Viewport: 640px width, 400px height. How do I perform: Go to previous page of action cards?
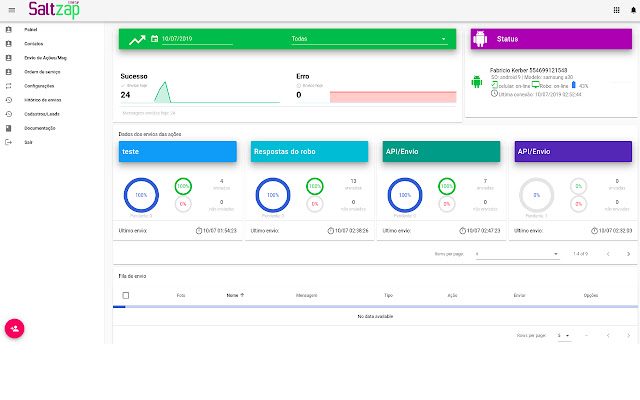(x=608, y=254)
